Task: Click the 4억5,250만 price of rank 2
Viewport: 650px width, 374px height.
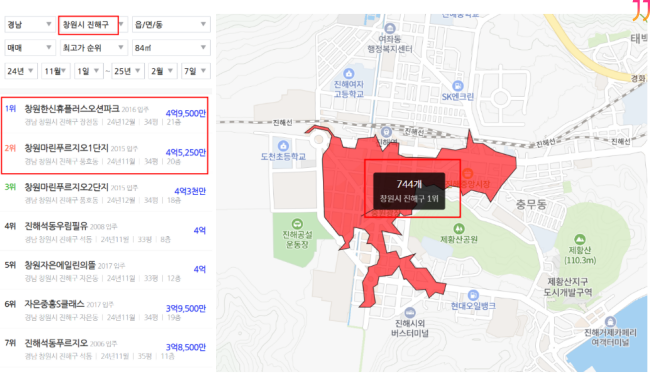Action: 186,153
